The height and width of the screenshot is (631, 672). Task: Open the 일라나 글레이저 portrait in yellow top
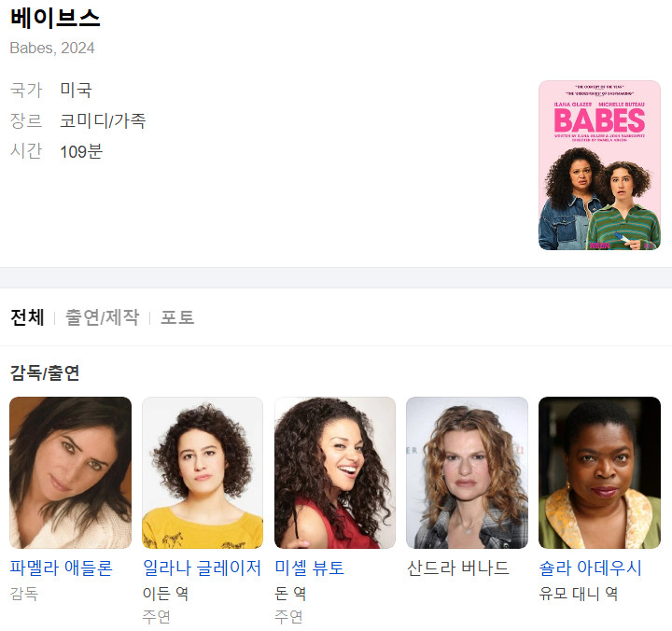[203, 472]
